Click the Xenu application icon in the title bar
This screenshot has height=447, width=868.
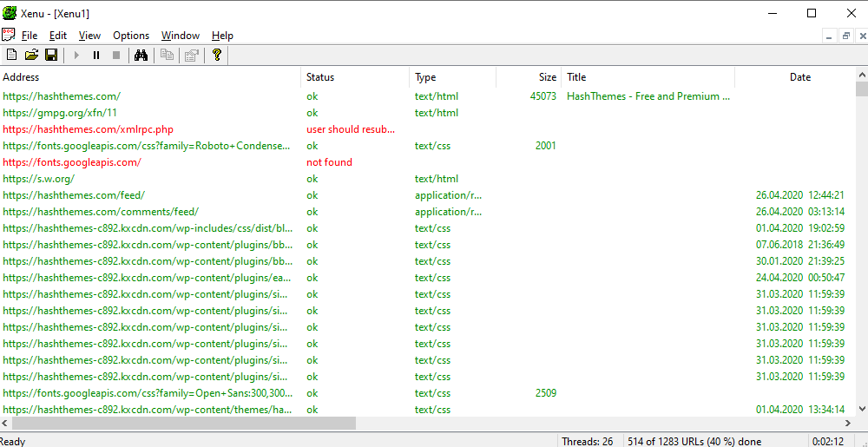[10, 13]
